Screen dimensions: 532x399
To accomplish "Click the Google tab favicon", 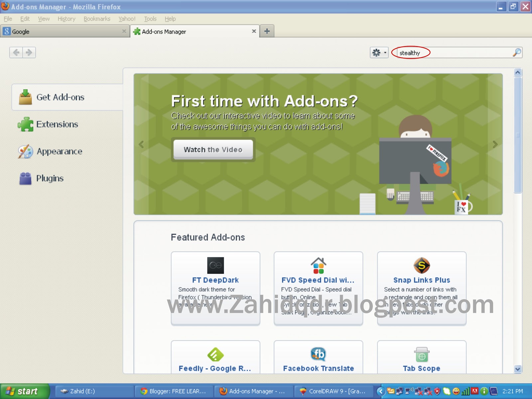I will tap(7, 31).
